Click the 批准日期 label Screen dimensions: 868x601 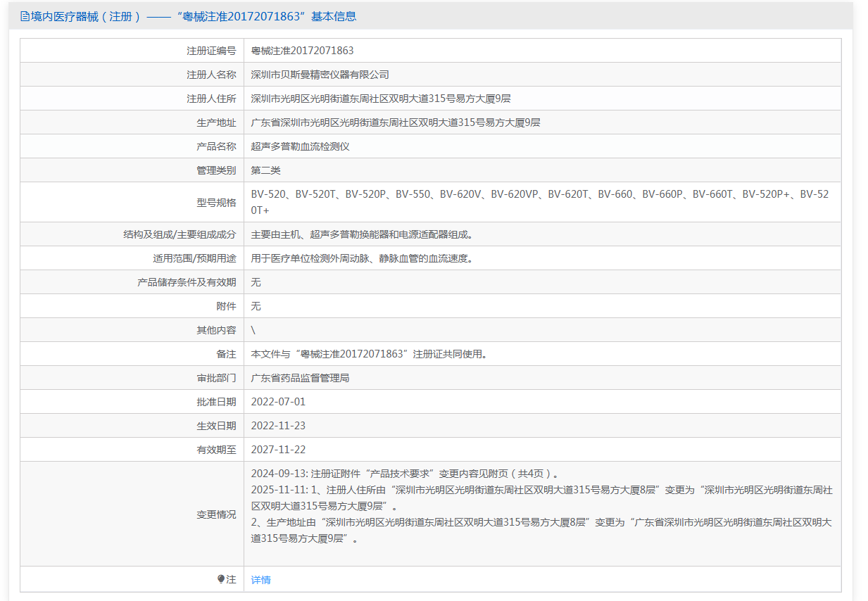[x=216, y=402]
